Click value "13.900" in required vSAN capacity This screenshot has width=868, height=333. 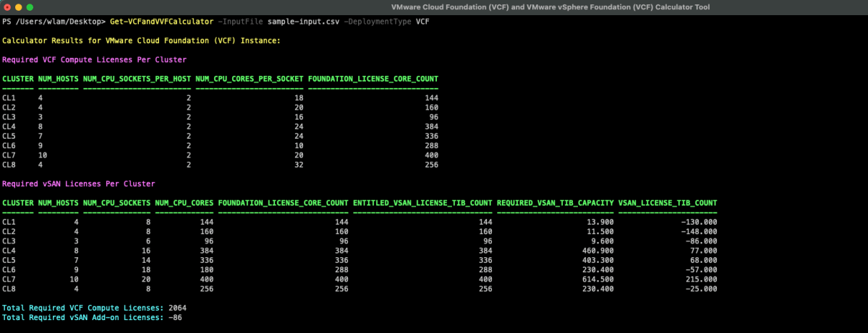pos(600,222)
